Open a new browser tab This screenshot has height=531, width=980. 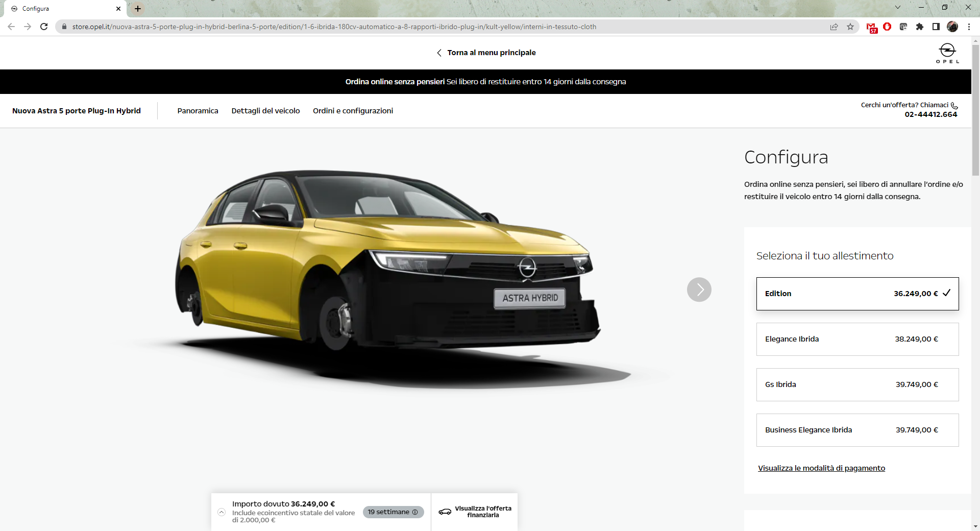click(138, 9)
